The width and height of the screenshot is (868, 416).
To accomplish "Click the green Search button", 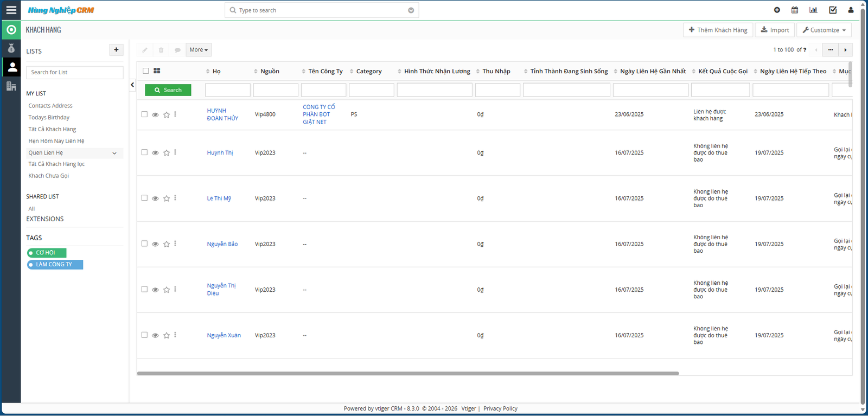I will click(168, 90).
